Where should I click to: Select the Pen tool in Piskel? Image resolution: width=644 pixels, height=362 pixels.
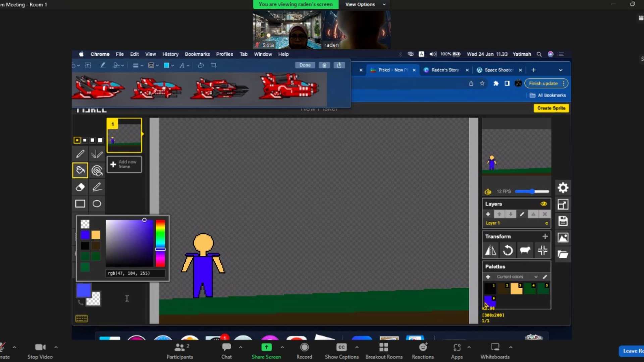(80, 154)
